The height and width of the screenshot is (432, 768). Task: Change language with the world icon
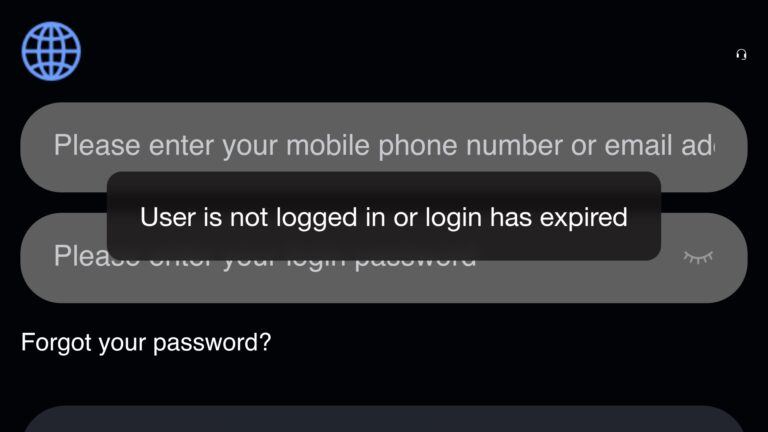point(51,51)
